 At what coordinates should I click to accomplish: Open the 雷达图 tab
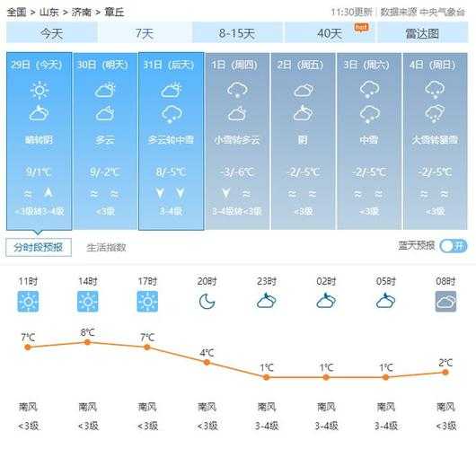click(x=423, y=32)
